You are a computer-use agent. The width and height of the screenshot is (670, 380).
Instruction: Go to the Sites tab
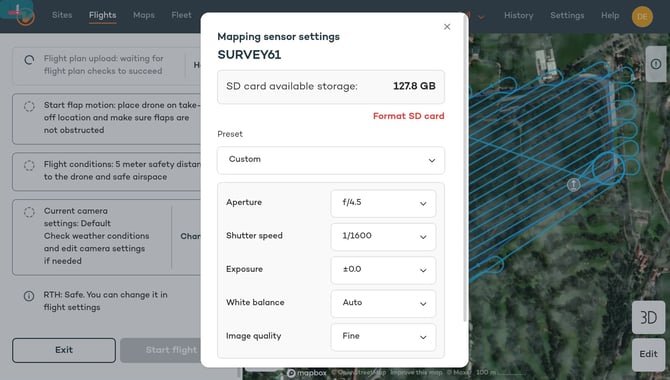point(62,15)
